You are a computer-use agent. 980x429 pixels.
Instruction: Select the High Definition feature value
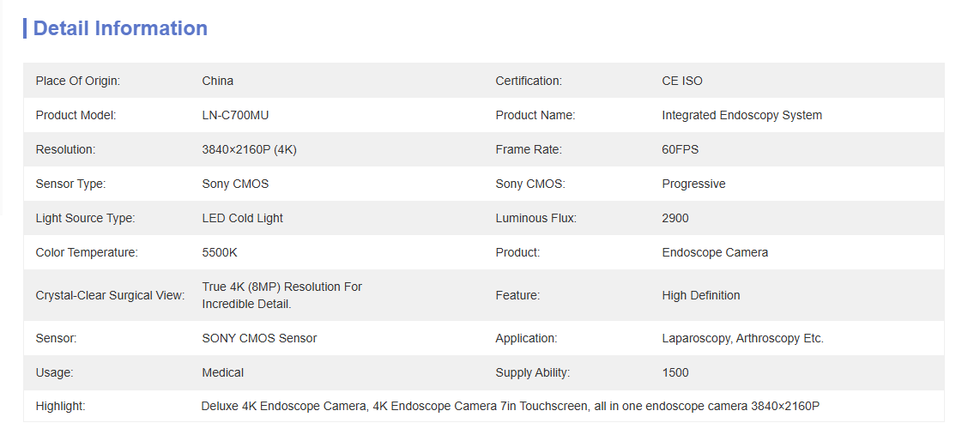pyautogui.click(x=700, y=295)
